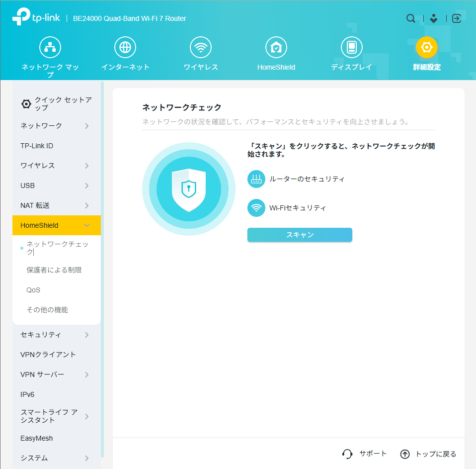The width and height of the screenshot is (476, 469).
Task: Click the ネットワークチェック page heading
Action: [181, 107]
